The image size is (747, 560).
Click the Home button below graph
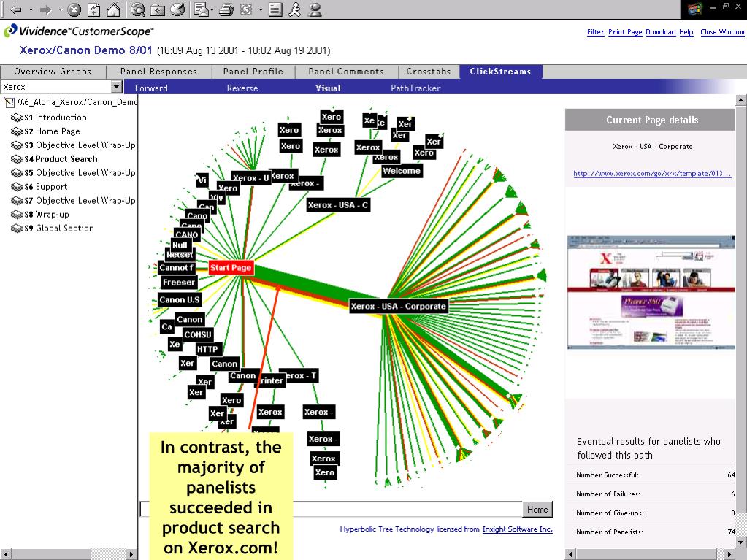point(537,510)
